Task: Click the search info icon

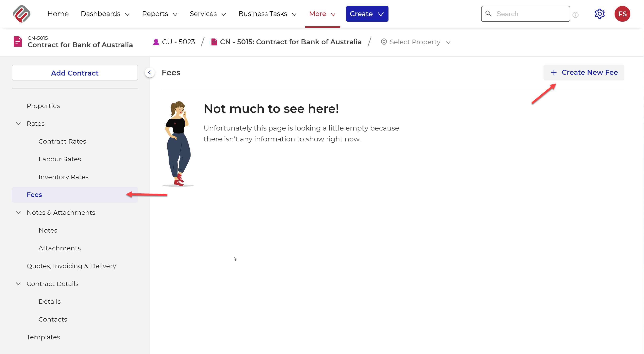Action: (x=575, y=15)
